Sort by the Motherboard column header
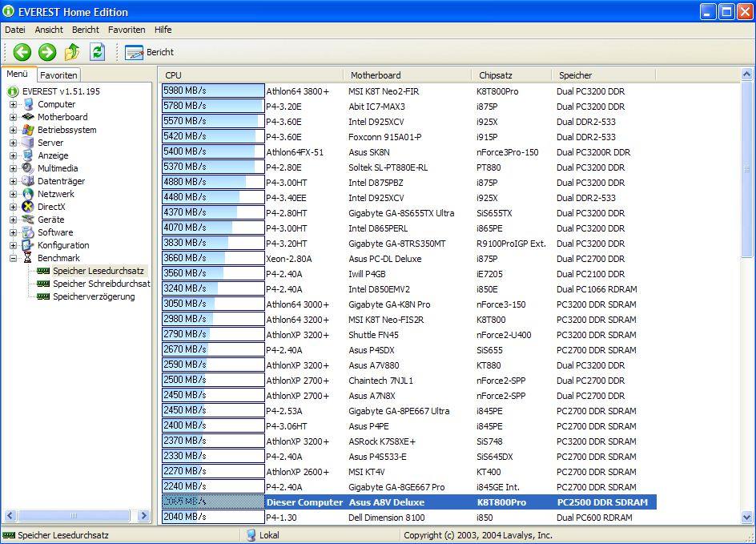The width and height of the screenshot is (756, 544). (x=408, y=75)
